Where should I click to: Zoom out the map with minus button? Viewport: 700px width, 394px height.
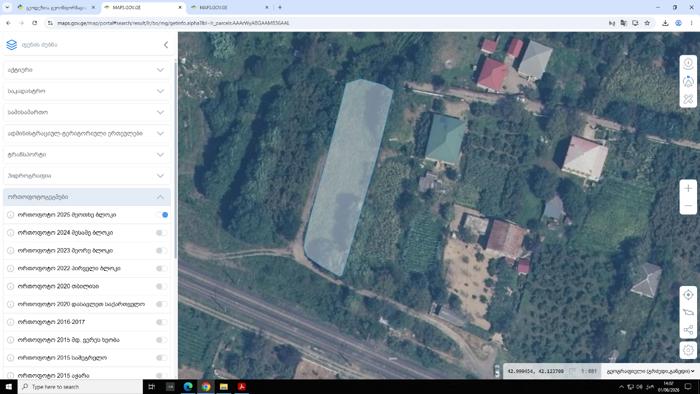tap(688, 206)
